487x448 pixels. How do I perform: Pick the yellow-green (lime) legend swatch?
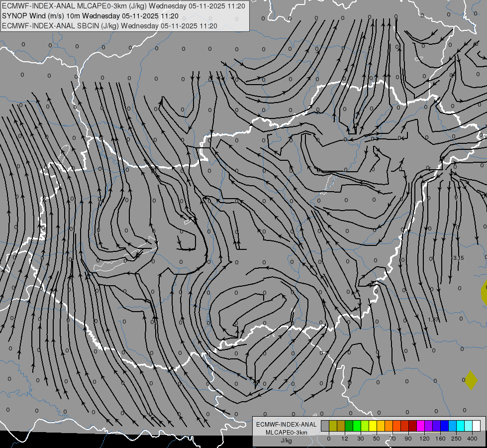point(365,426)
